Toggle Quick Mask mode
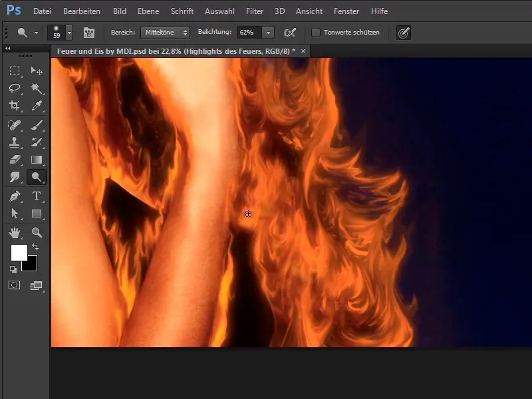 tap(14, 285)
